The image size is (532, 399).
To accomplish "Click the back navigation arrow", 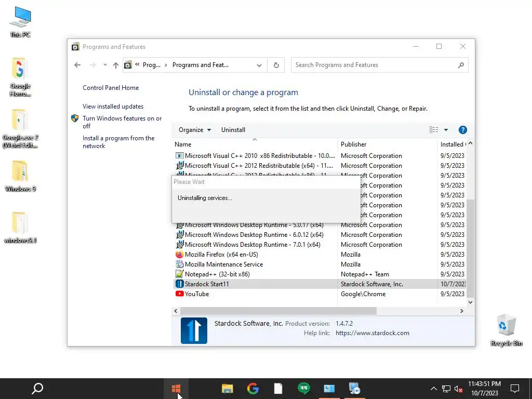I will tap(77, 65).
